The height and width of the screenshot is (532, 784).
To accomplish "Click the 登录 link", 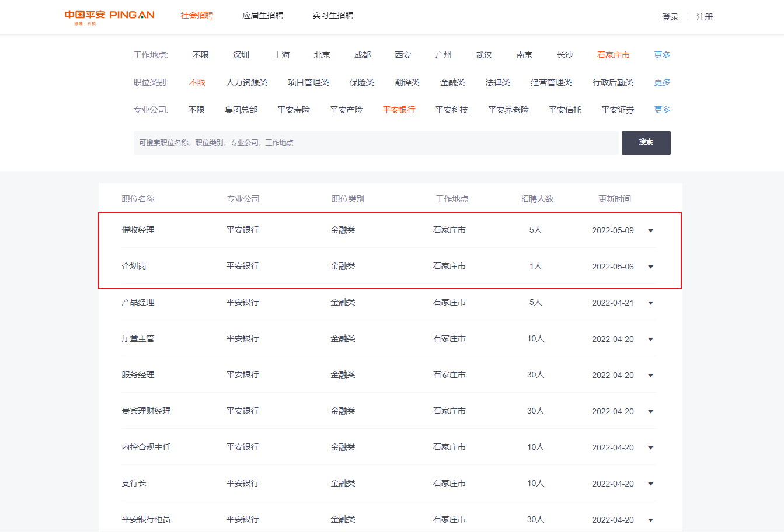I will click(x=670, y=17).
